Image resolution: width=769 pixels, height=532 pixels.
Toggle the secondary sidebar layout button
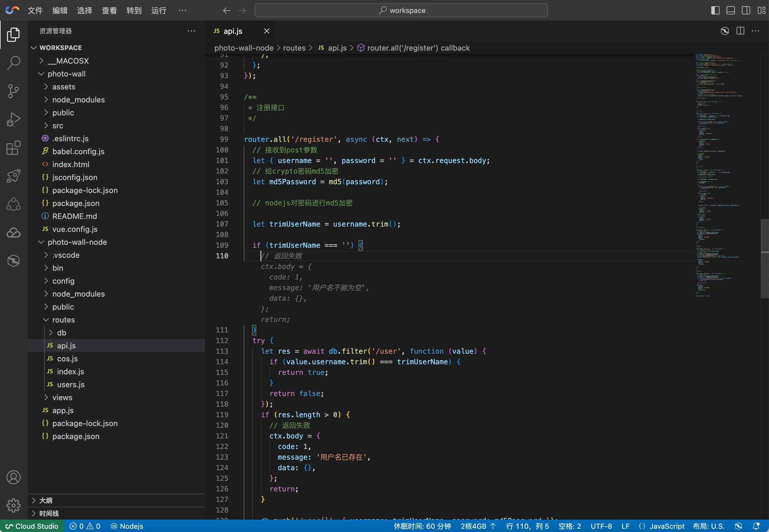[746, 10]
